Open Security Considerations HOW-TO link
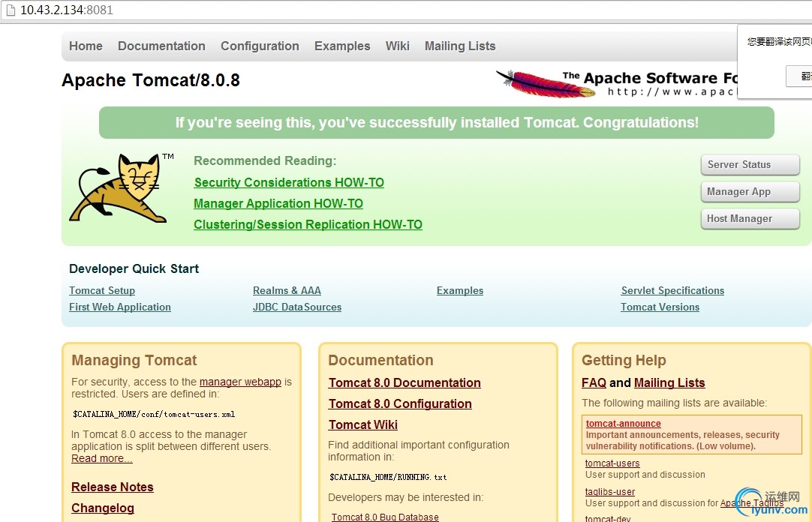Screen dimensions: 812x522 (x=289, y=182)
